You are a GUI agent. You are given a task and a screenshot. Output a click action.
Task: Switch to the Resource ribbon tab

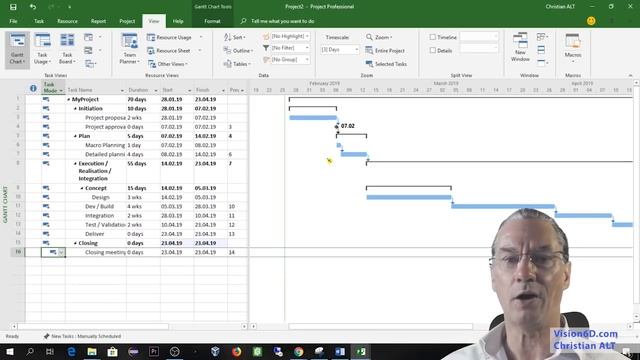tap(67, 21)
